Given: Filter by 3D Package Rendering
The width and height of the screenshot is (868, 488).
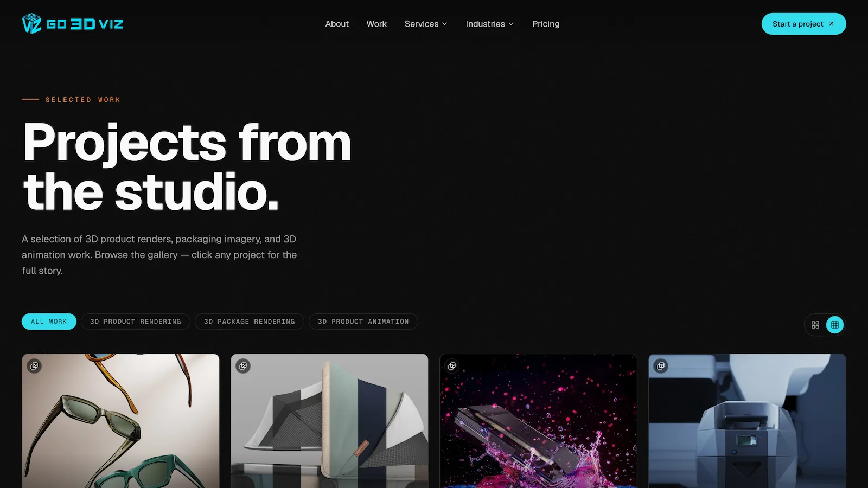Looking at the screenshot, I should (250, 322).
